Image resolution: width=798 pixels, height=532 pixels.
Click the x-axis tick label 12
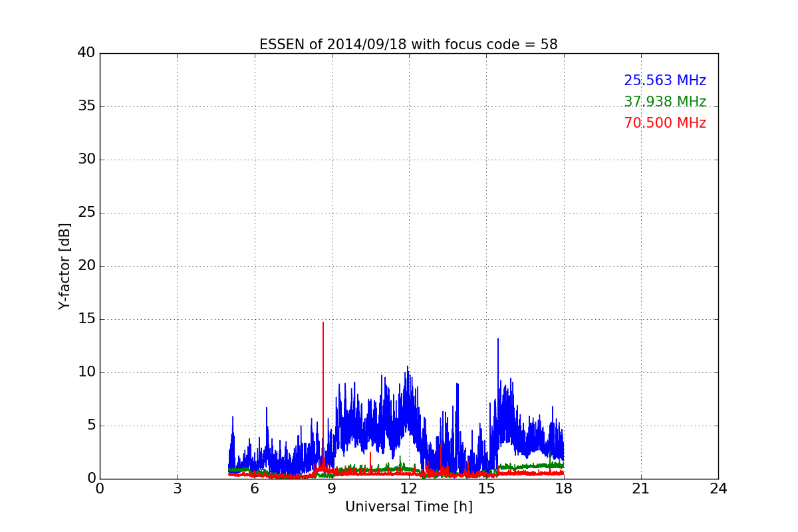pos(409,488)
